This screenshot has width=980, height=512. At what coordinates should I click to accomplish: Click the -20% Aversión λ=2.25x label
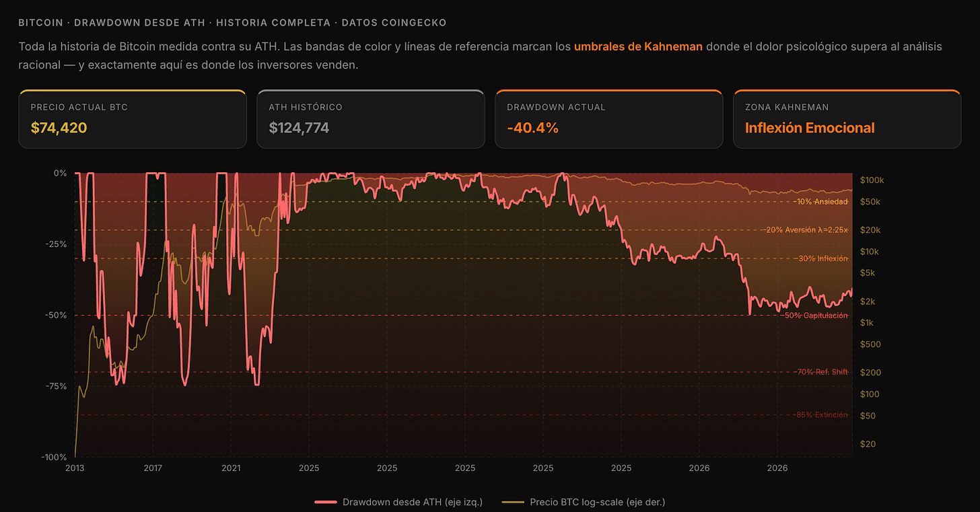click(x=806, y=229)
